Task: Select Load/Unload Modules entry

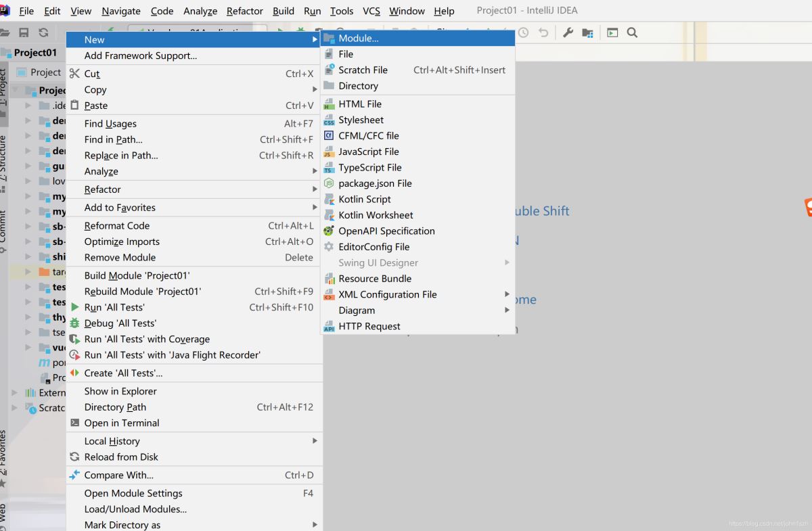Action: (194, 509)
